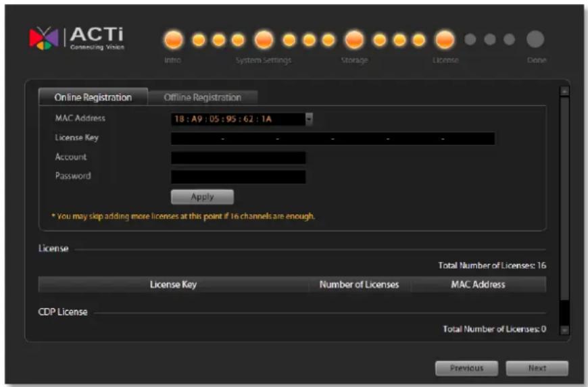Click the MAC Address column header

[x=478, y=285]
